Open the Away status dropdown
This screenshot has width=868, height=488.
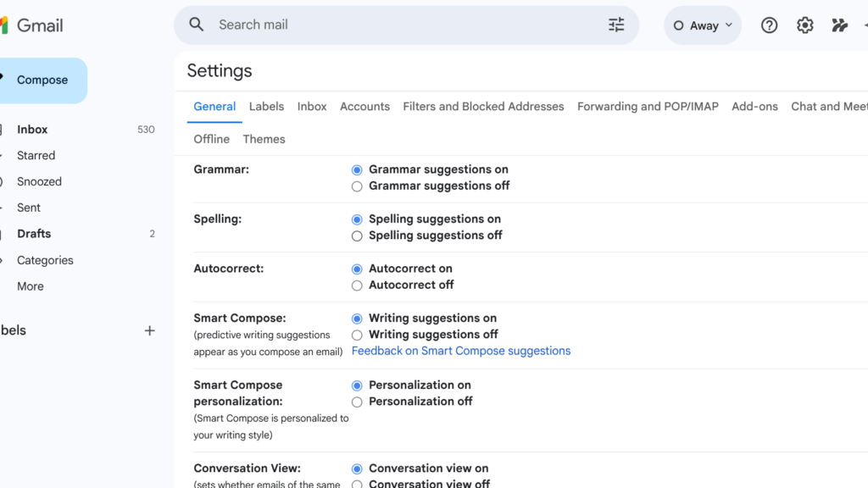tap(703, 25)
